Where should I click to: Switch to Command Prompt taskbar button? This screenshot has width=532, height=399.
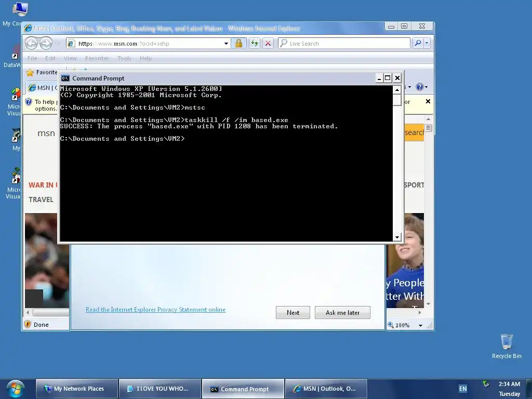243,389
